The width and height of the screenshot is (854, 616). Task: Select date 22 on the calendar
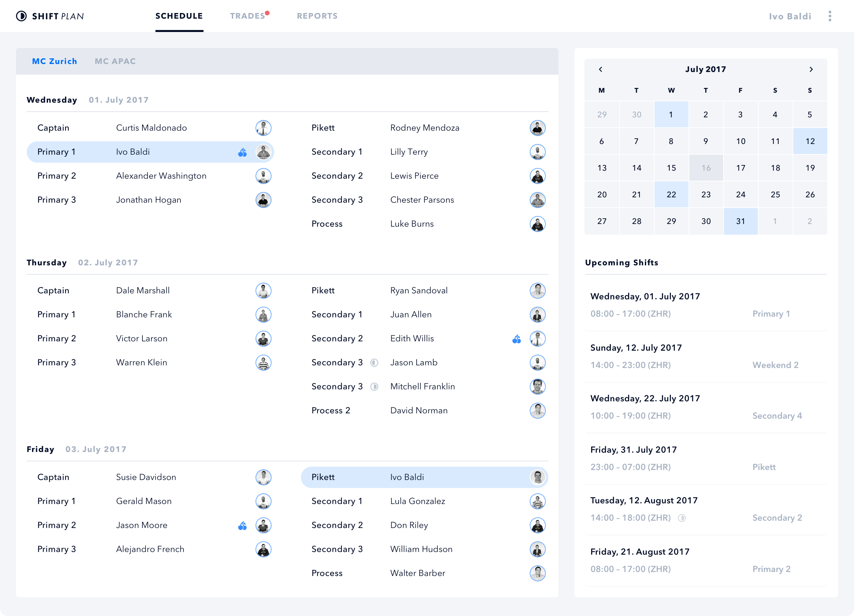pyautogui.click(x=671, y=194)
